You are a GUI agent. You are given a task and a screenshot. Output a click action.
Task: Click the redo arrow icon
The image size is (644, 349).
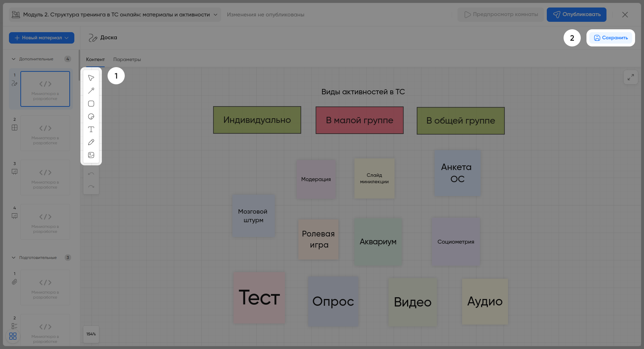(x=91, y=187)
